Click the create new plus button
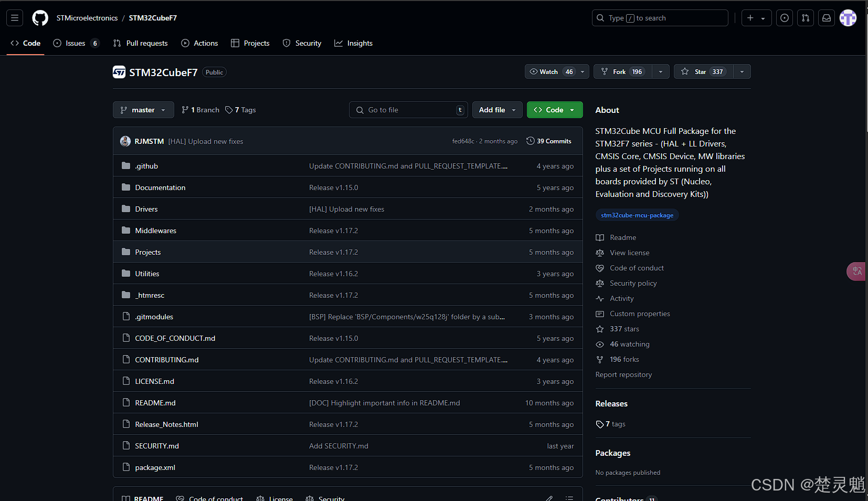Viewport: 868px width, 501px height. tap(756, 18)
